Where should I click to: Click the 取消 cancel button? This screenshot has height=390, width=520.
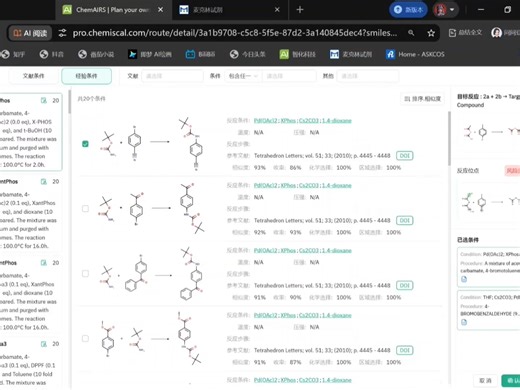(485, 380)
